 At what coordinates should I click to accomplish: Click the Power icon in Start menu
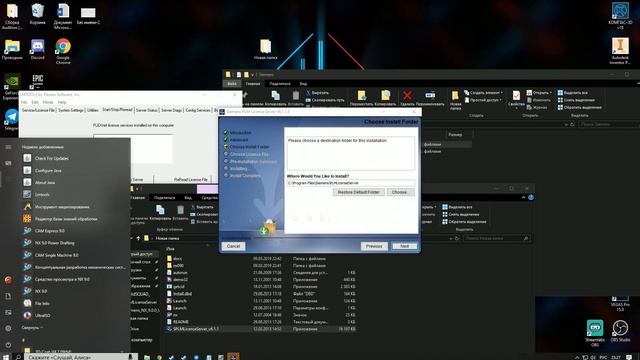pos(8,345)
